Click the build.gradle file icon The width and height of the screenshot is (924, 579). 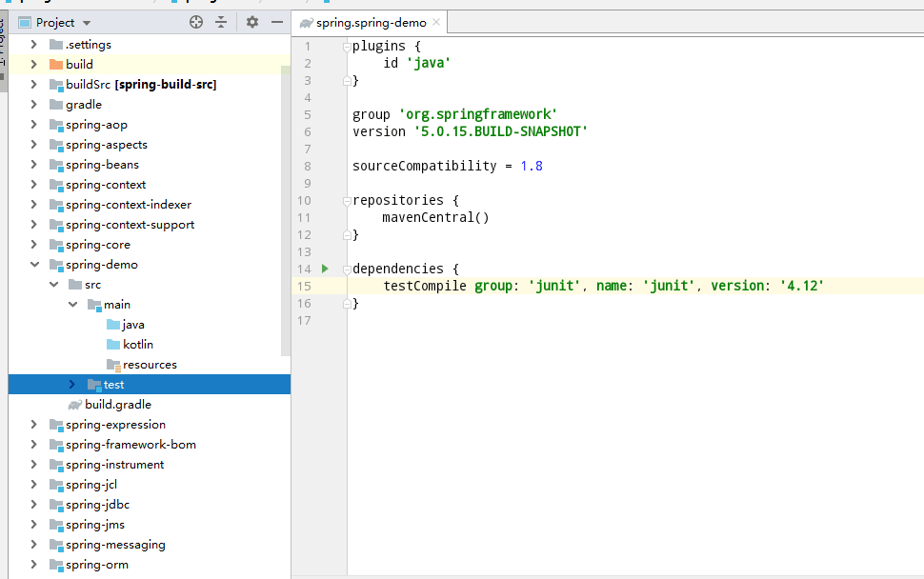[x=75, y=405]
